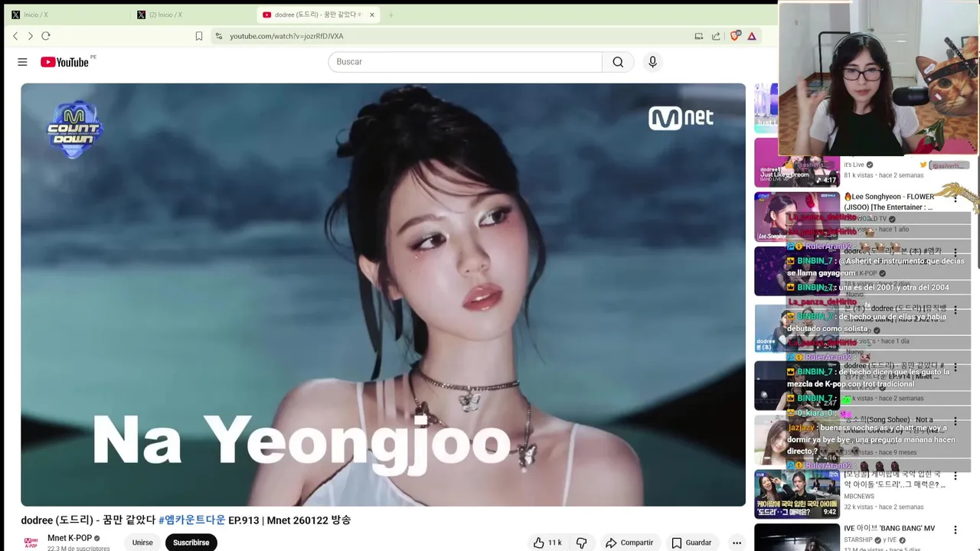Dislike the video with thumbs down

coord(582,543)
